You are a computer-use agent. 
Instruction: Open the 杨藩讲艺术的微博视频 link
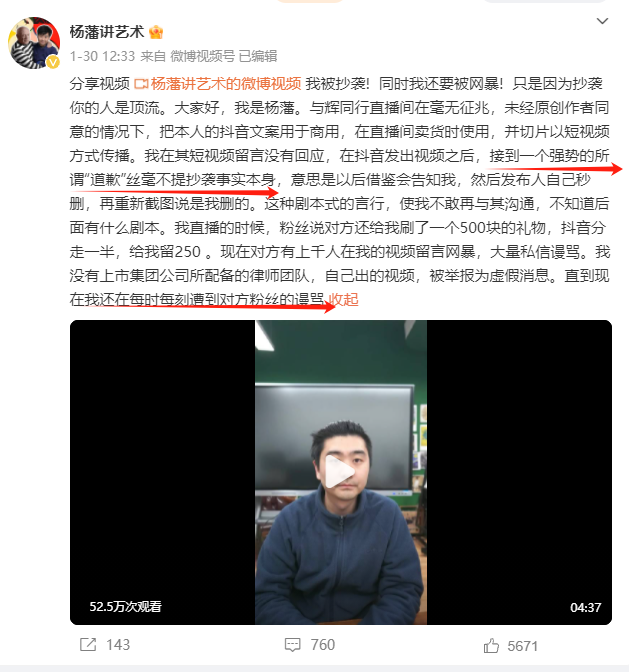pos(226,84)
